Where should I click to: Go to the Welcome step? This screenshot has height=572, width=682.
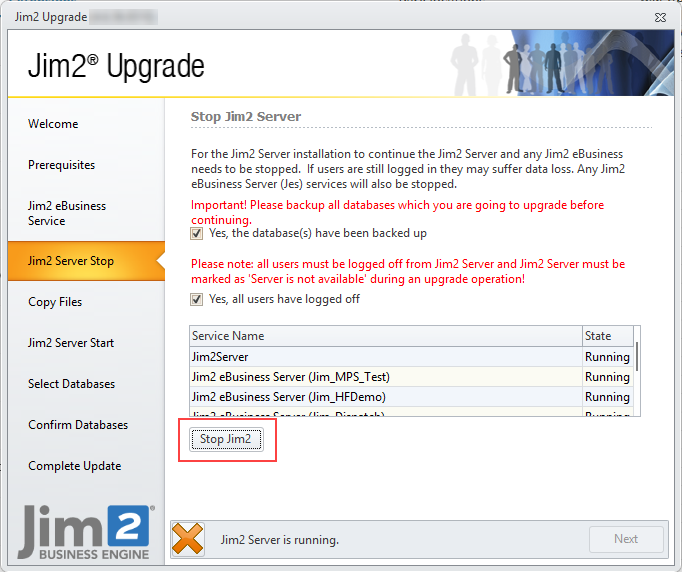coord(53,124)
